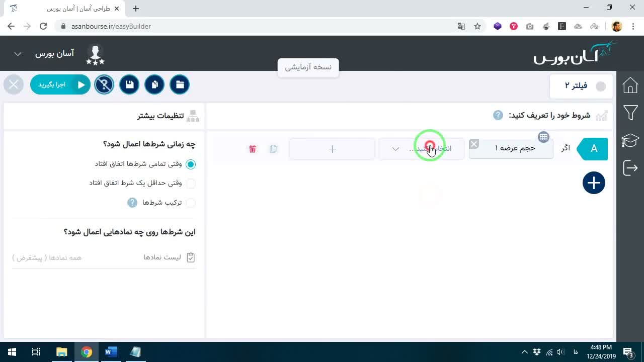644x362 pixels.
Task: Click the address bar URL
Action: point(111,26)
